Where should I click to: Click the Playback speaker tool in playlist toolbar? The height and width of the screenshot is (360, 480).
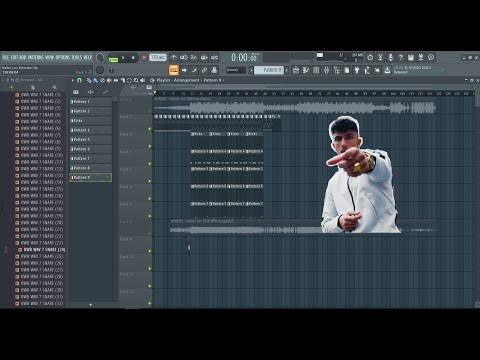click(x=143, y=80)
